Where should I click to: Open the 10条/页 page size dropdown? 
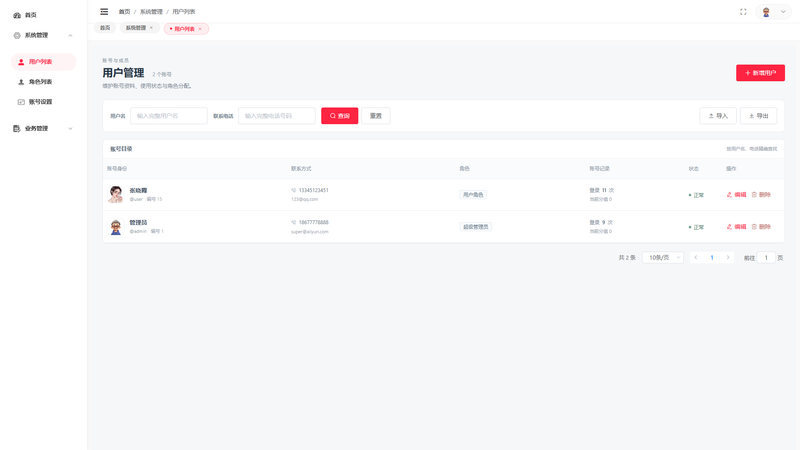[x=663, y=258]
